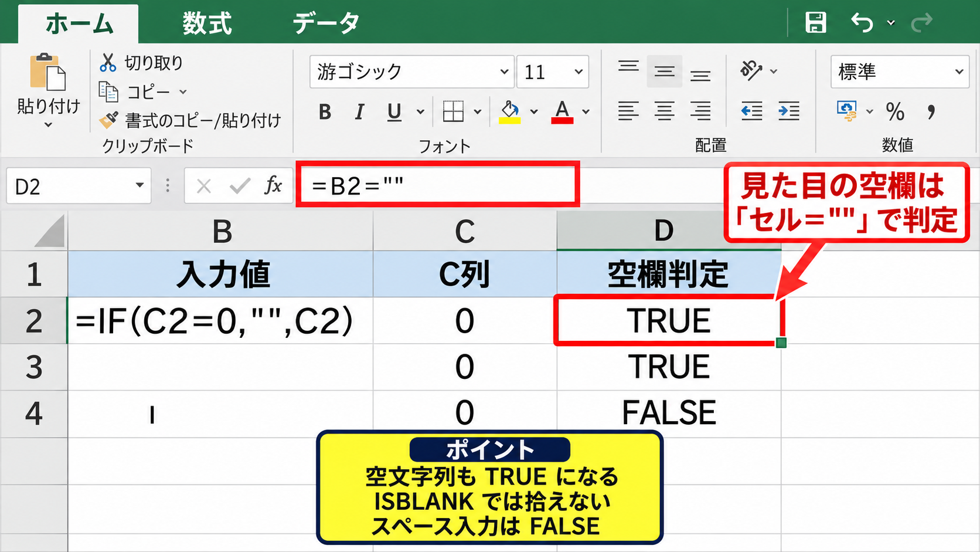The image size is (980, 552).
Task: Apply yellow fill color bucket
Action: pyautogui.click(x=510, y=111)
